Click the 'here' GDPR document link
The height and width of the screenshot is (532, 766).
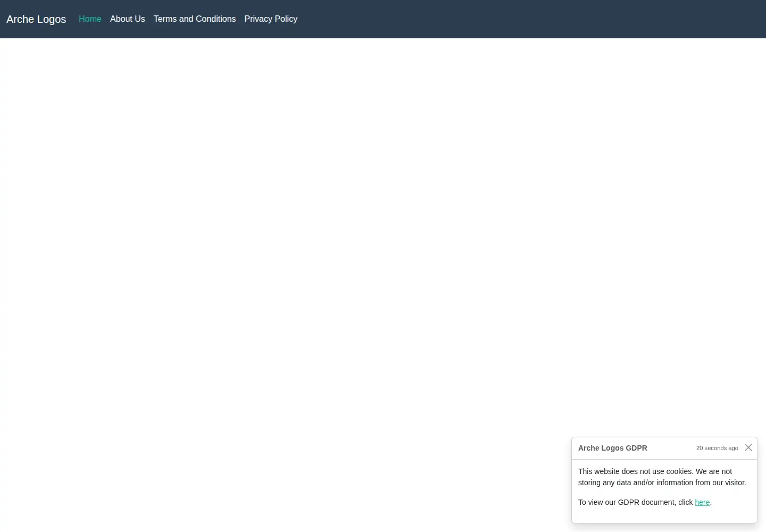702,502
